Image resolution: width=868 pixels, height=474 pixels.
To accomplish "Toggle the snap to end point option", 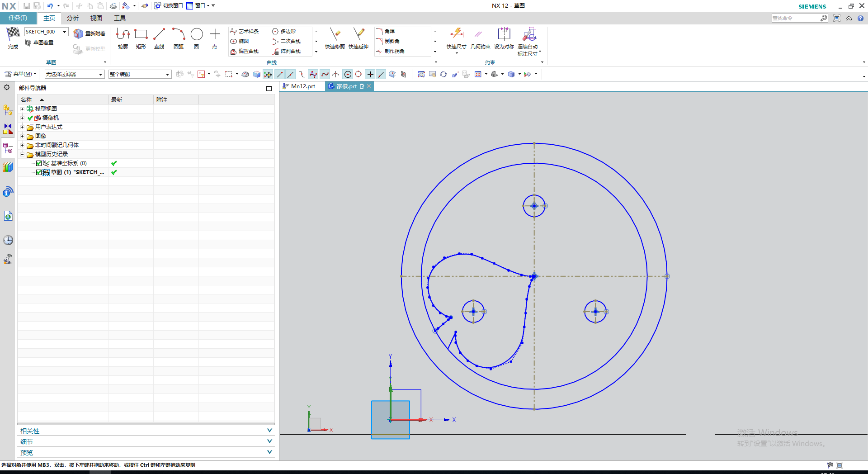I will pos(280,74).
